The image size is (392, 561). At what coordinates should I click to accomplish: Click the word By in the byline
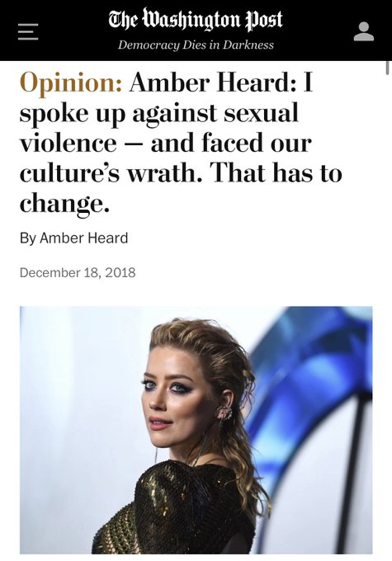(27, 238)
